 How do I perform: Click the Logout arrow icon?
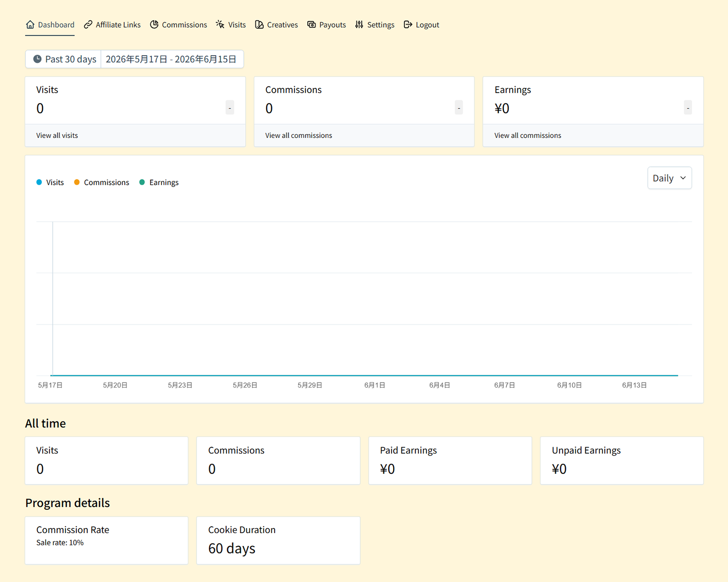408,24
